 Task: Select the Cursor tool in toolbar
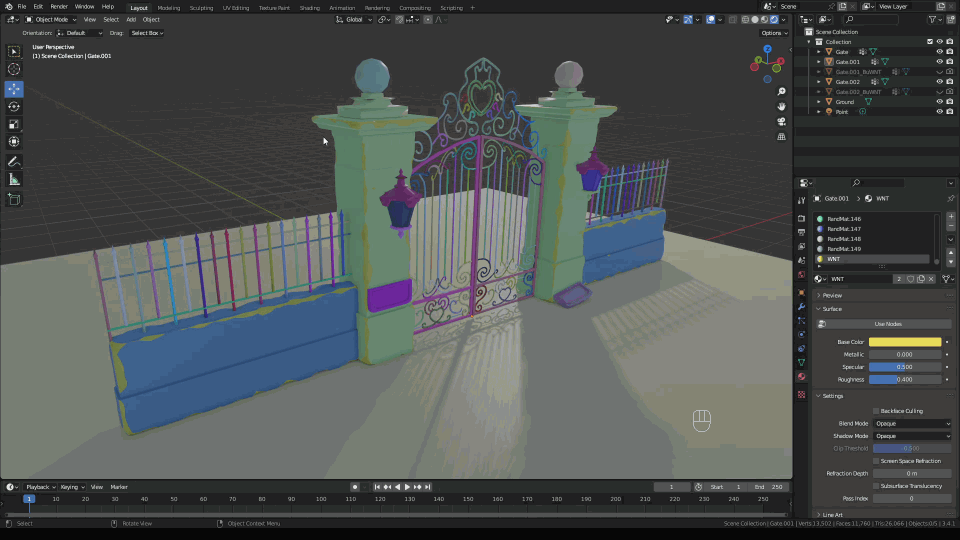tap(14, 69)
